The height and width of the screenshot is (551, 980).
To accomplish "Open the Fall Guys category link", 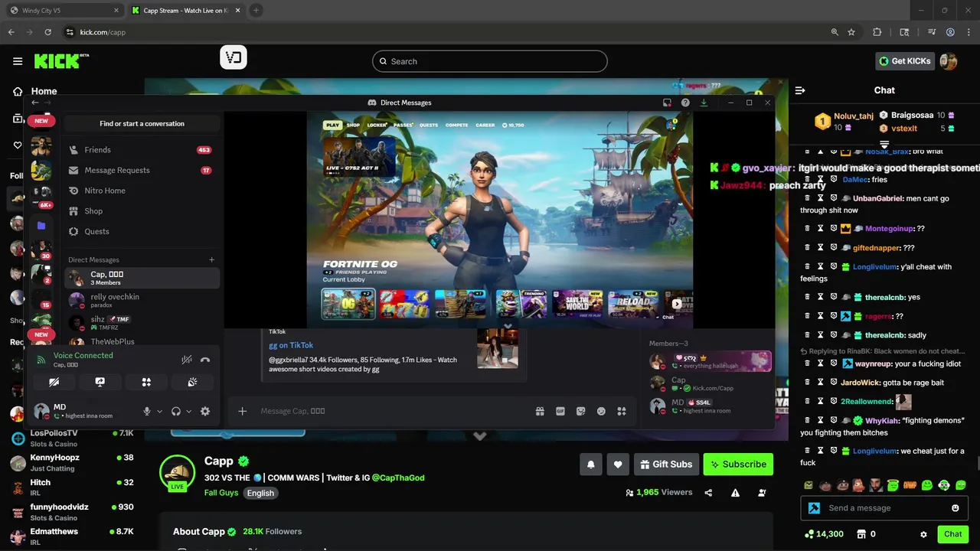I will tap(221, 493).
